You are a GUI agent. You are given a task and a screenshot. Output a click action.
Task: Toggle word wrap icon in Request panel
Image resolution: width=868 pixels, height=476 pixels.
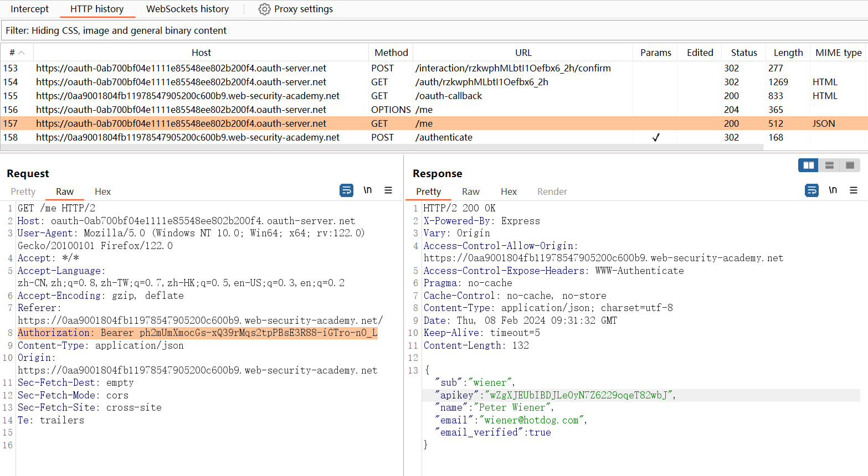[346, 190]
